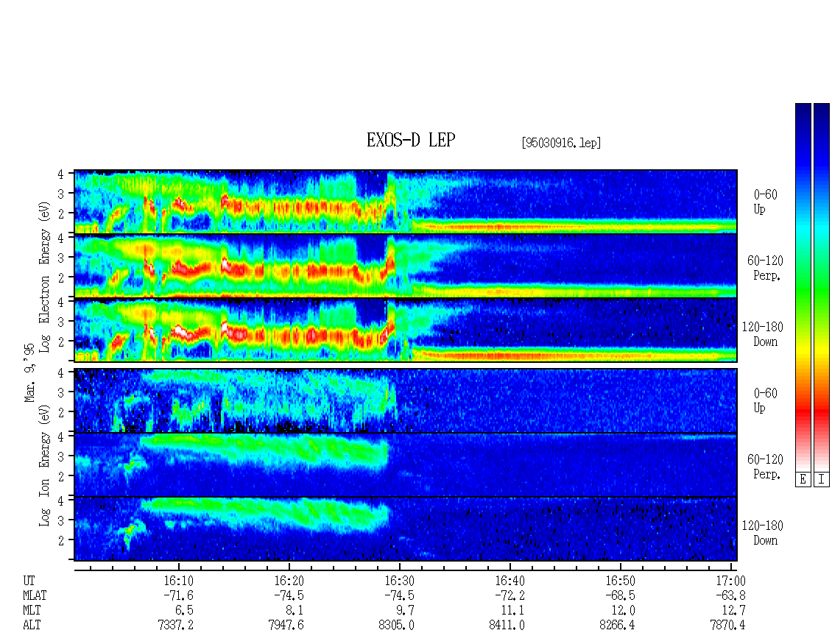Select the boxed I label under color bar

click(822, 480)
